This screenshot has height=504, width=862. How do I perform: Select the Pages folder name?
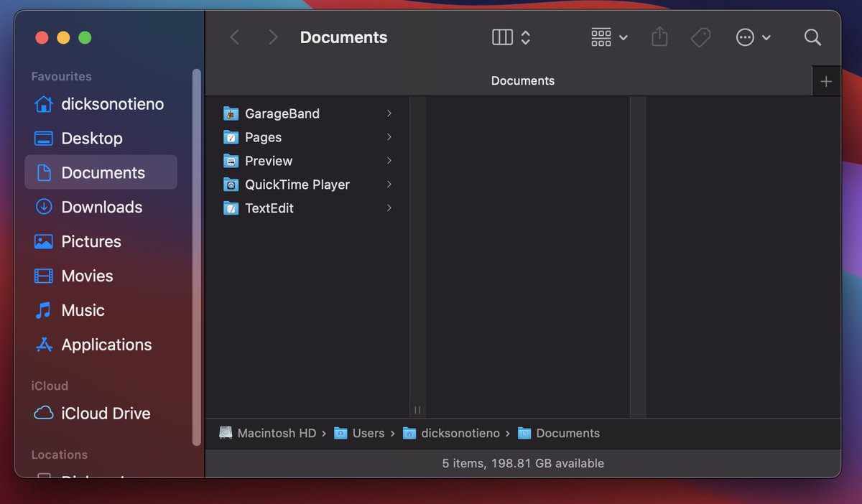click(263, 137)
